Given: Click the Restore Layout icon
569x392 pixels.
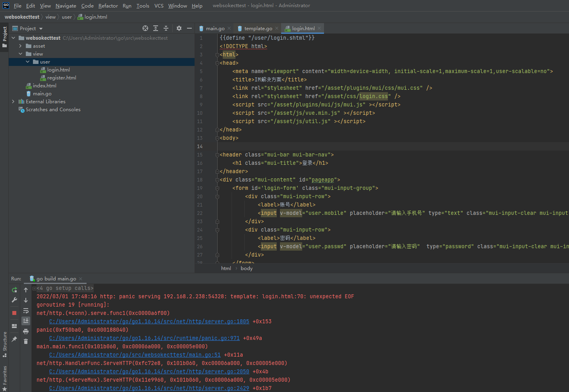Looking at the screenshot, I should [14, 326].
